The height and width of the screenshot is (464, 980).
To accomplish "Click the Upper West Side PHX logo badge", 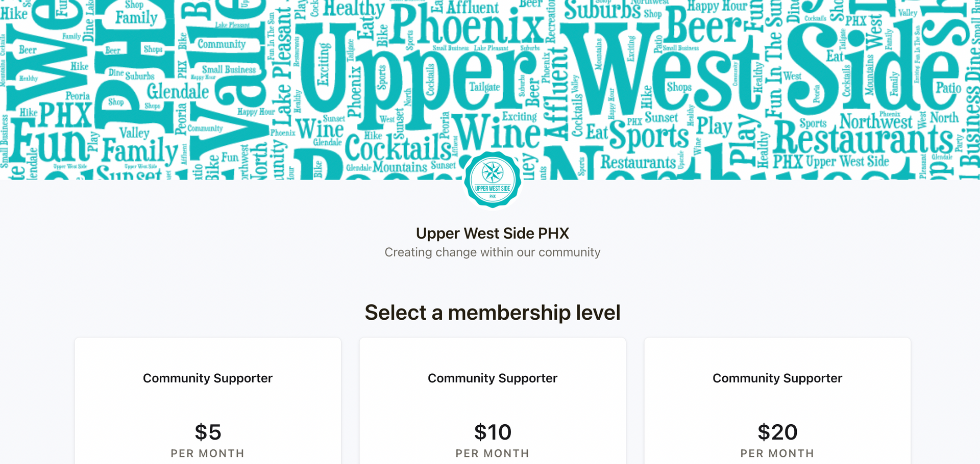I will pyautogui.click(x=493, y=179).
